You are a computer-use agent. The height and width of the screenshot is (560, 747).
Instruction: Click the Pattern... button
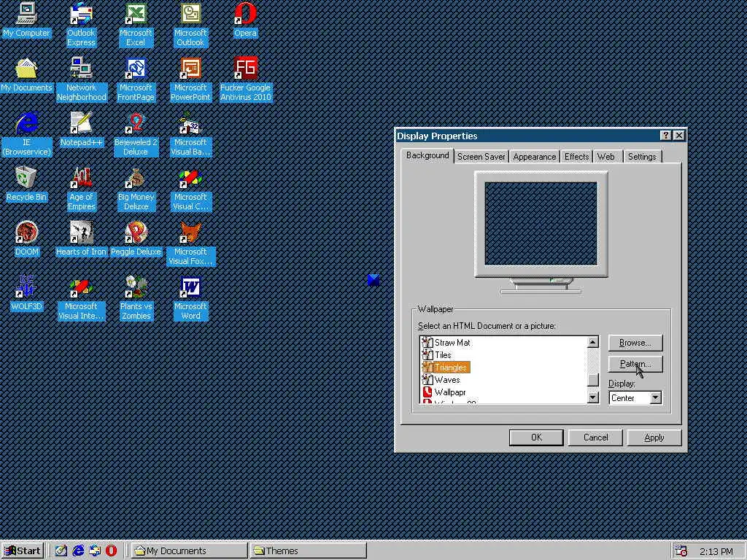635,364
